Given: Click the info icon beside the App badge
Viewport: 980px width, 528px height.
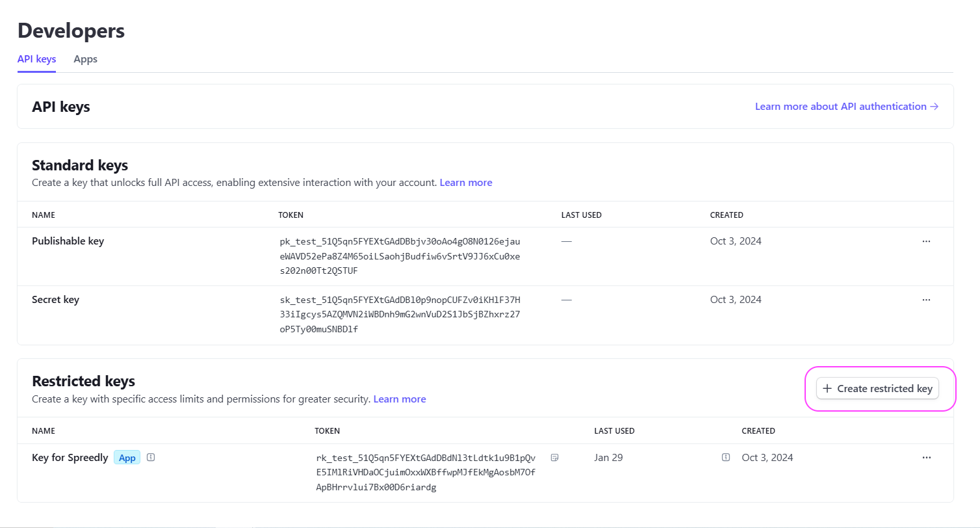Looking at the screenshot, I should [151, 457].
